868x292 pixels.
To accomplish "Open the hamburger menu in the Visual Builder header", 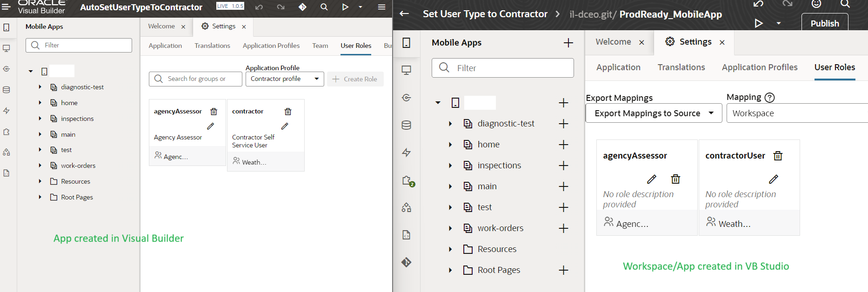I will click(6, 7).
